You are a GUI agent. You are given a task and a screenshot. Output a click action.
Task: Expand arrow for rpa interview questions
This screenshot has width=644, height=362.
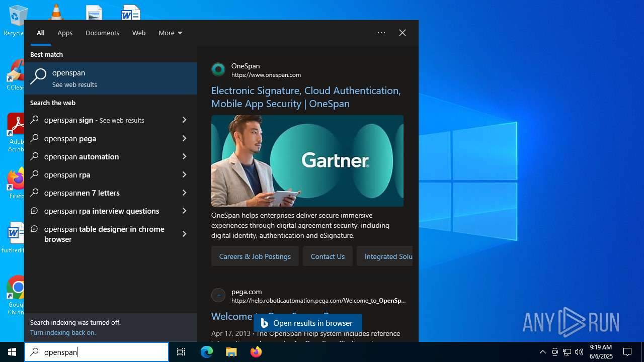[184, 211]
